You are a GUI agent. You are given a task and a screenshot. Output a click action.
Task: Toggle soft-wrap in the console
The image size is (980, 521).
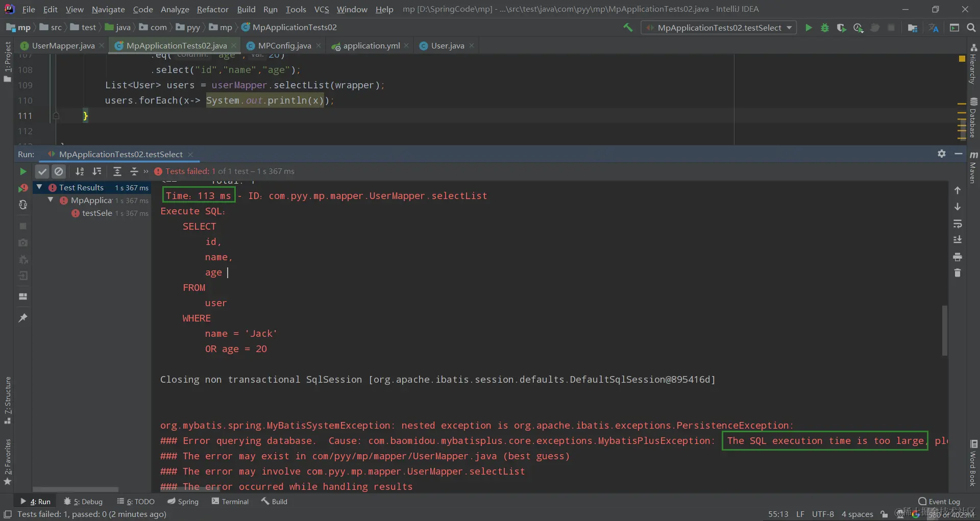click(958, 224)
